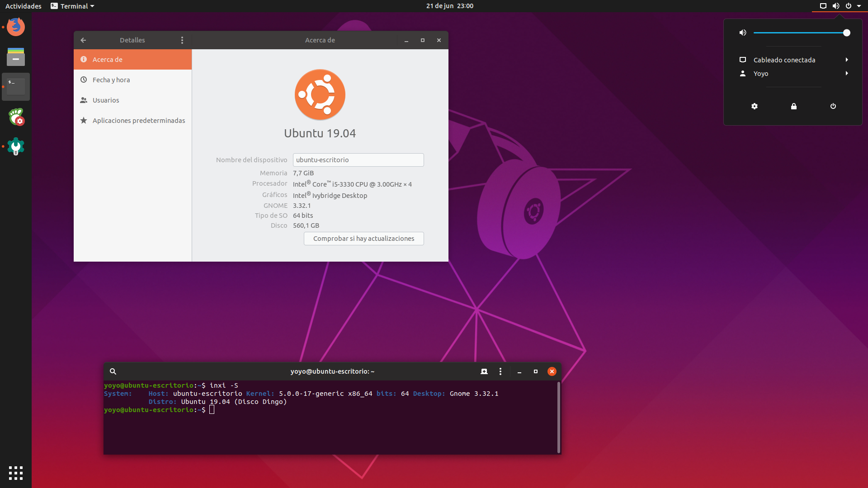Launch Firefox from the dock
The image size is (868, 488).
click(16, 27)
